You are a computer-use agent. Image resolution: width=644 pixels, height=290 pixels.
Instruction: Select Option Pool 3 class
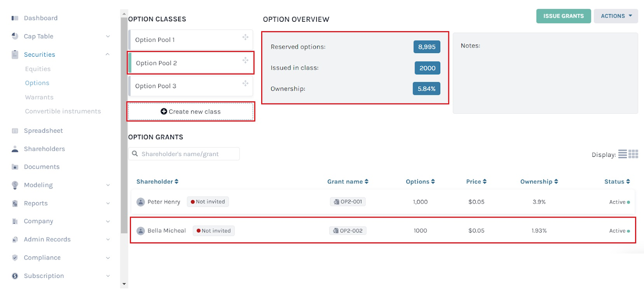191,86
